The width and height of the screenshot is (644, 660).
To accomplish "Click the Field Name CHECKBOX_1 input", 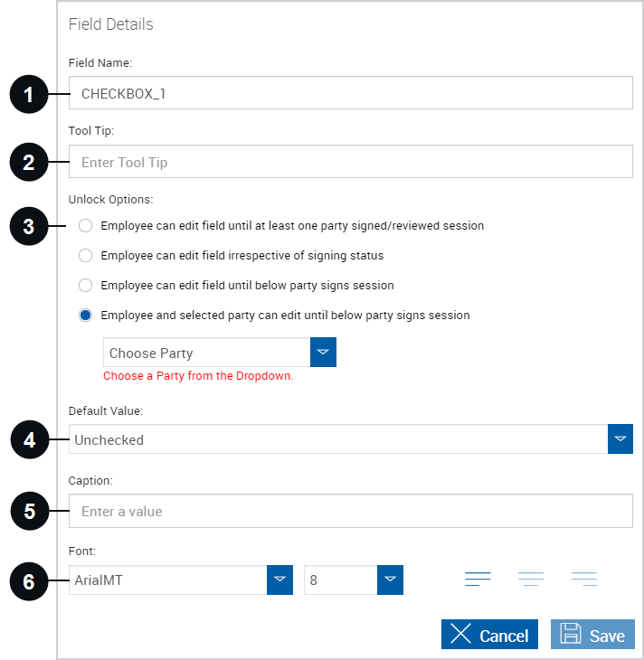I will pyautogui.click(x=350, y=92).
